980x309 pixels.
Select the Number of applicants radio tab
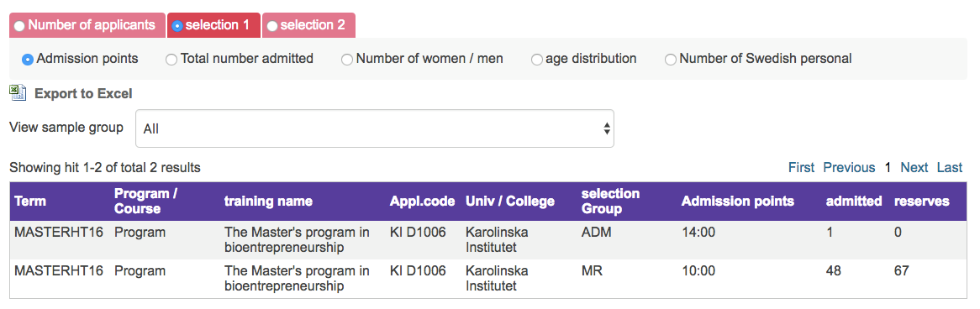click(x=87, y=25)
